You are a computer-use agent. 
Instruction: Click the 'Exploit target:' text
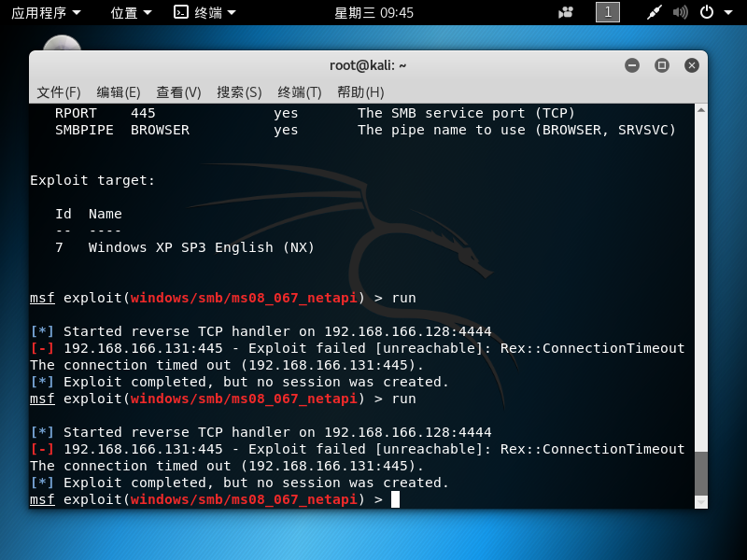point(92,180)
